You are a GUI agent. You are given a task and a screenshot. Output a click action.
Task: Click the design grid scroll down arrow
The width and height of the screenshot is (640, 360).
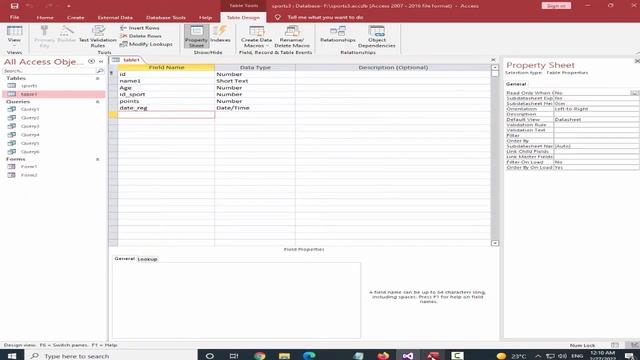pyautogui.click(x=495, y=243)
